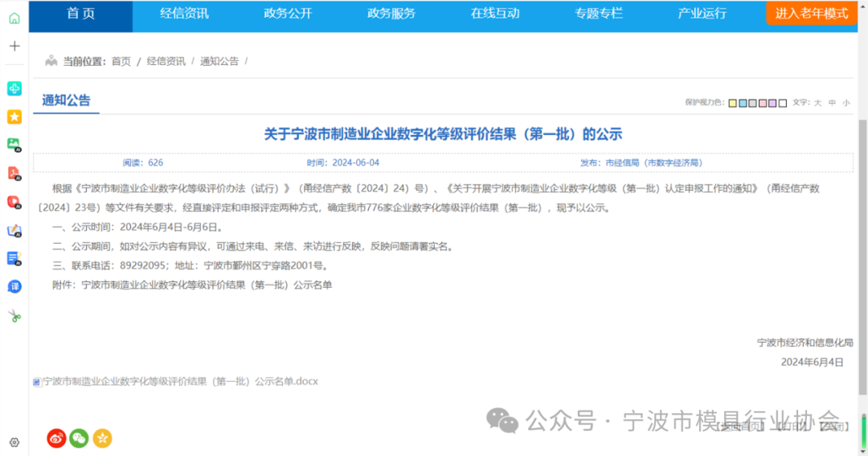868x456 pixels.
Task: Choose the pink eye-protection color
Action: 763,103
